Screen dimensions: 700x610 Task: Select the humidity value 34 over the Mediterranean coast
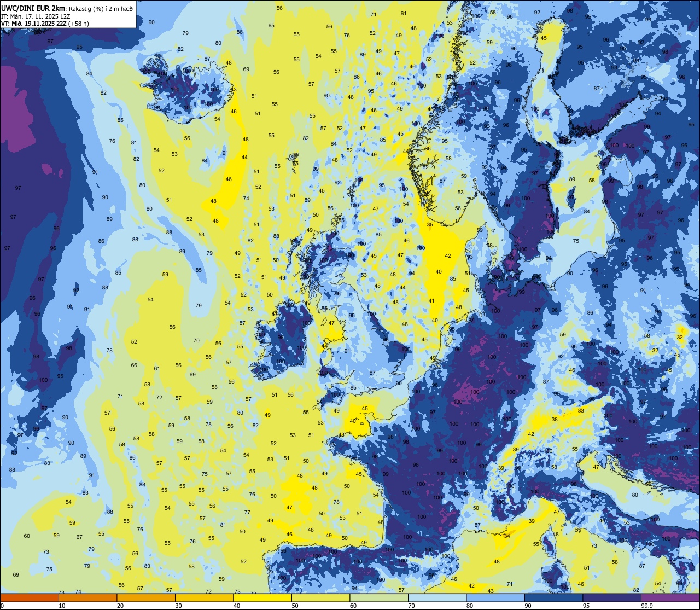507,536
